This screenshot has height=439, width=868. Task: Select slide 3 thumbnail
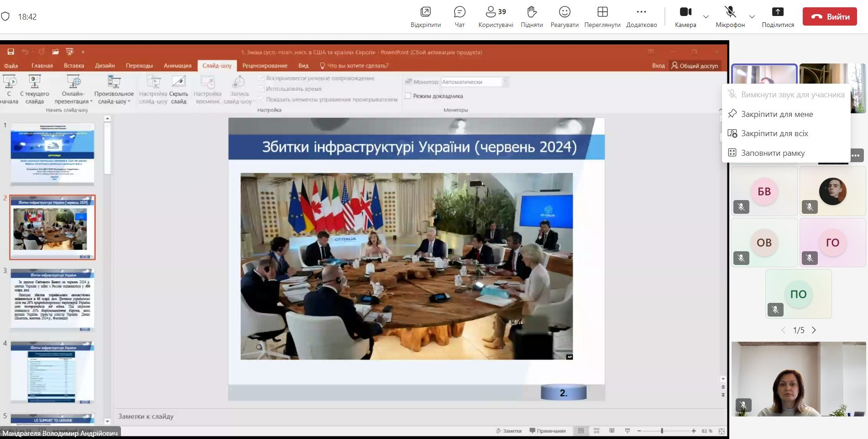tap(52, 300)
